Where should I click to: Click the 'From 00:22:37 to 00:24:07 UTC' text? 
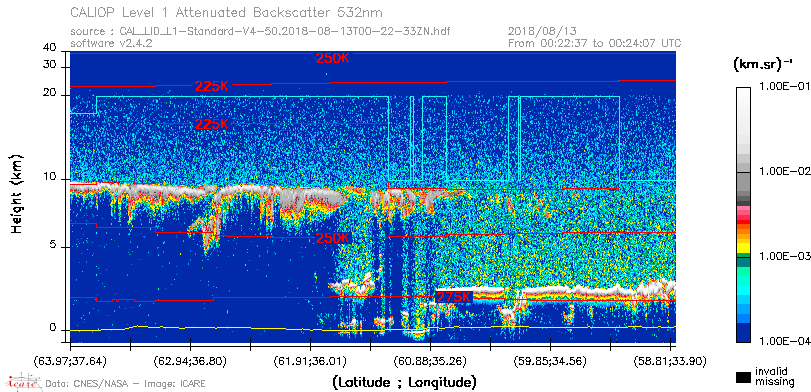click(x=594, y=43)
